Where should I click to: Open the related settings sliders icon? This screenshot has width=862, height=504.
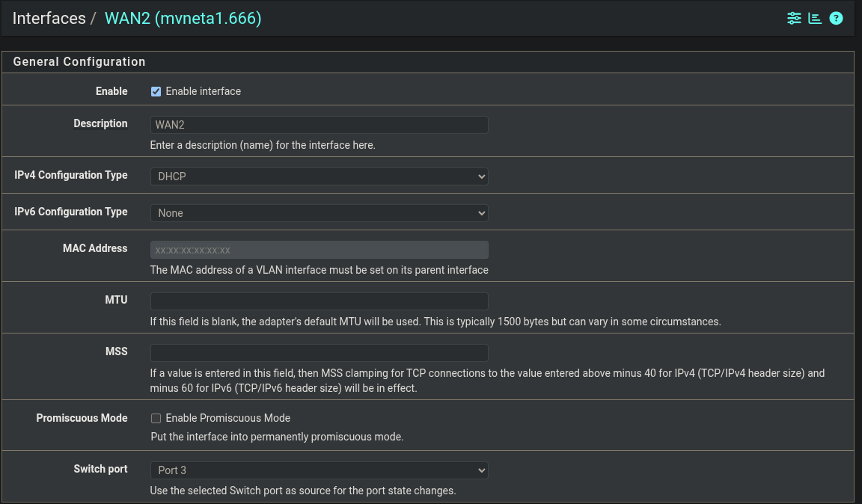(x=794, y=18)
